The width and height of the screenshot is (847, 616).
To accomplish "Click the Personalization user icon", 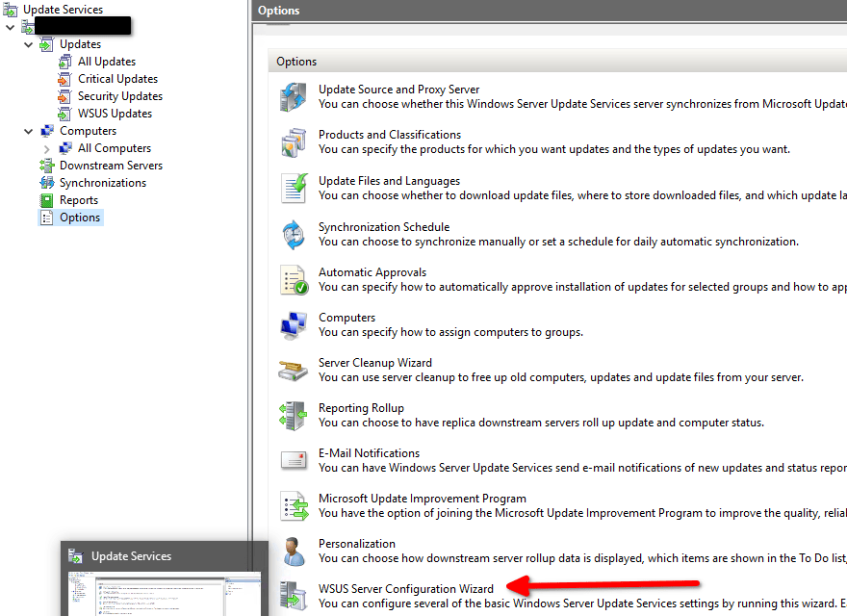I will pos(294,552).
